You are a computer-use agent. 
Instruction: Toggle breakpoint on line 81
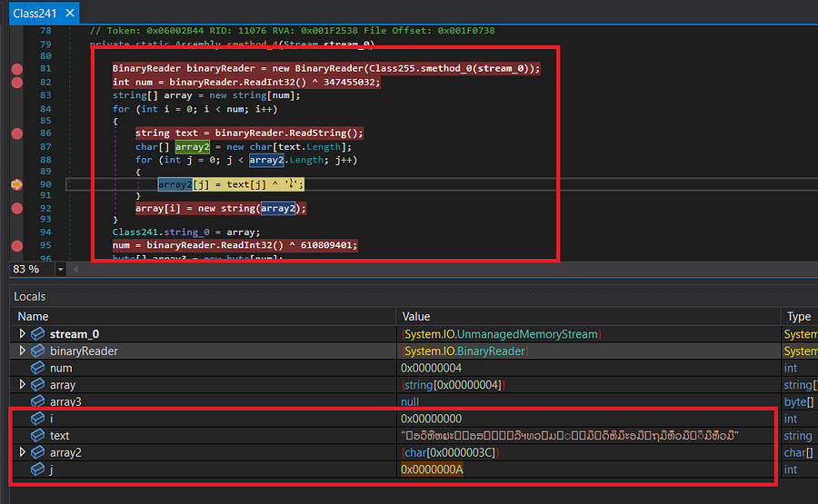point(16,69)
